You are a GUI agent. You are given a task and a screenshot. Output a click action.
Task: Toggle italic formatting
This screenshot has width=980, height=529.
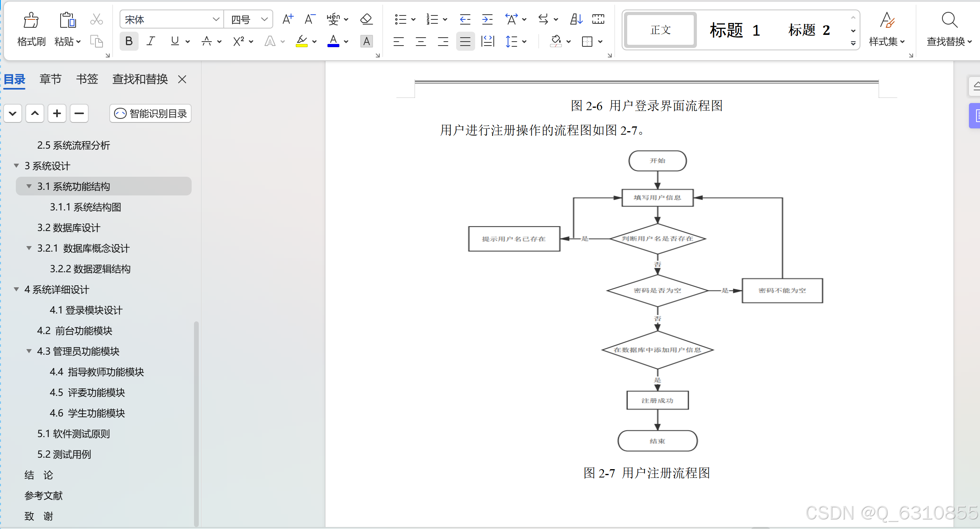click(x=151, y=41)
